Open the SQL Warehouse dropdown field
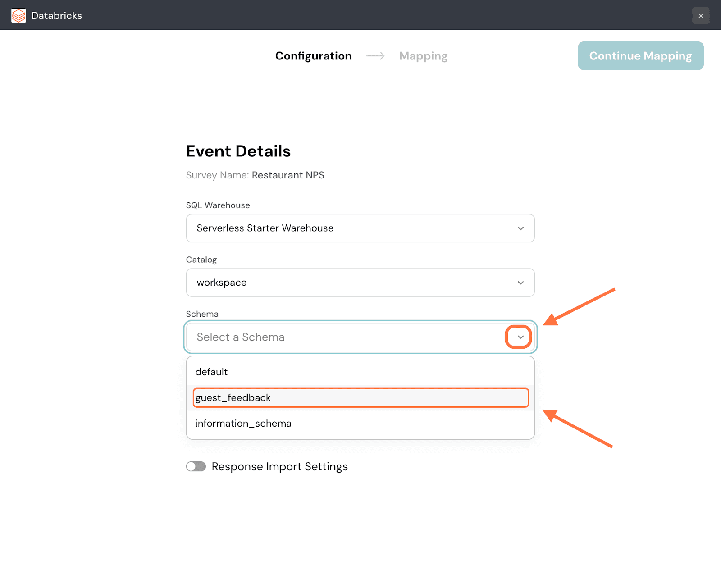This screenshot has width=721, height=588. click(351, 228)
